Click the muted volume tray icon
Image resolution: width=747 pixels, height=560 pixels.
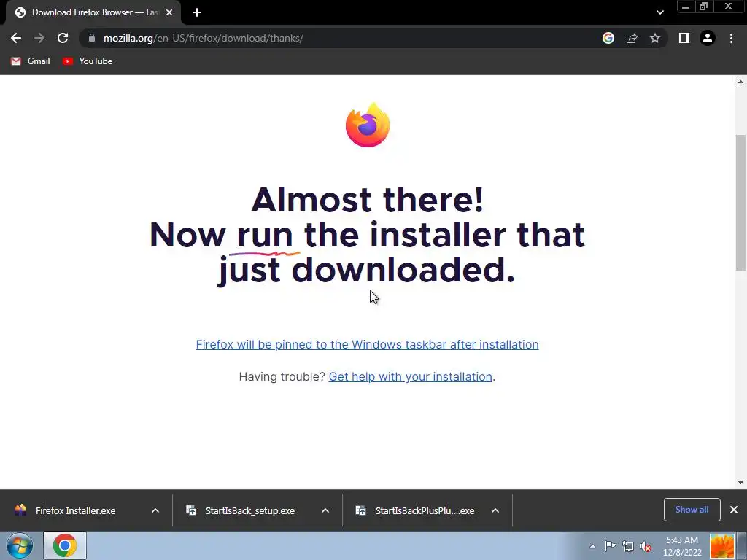pos(646,546)
